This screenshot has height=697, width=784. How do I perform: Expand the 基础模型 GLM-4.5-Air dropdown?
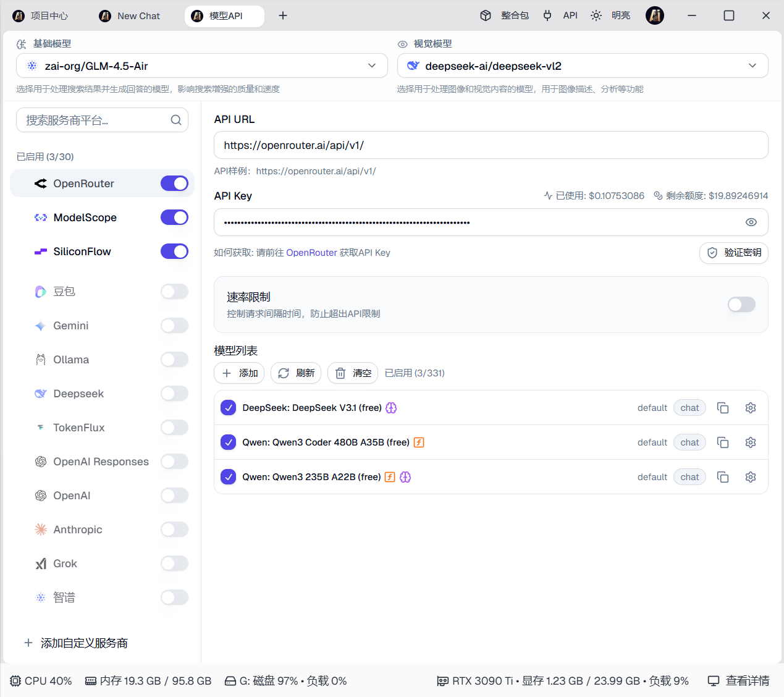coord(201,66)
